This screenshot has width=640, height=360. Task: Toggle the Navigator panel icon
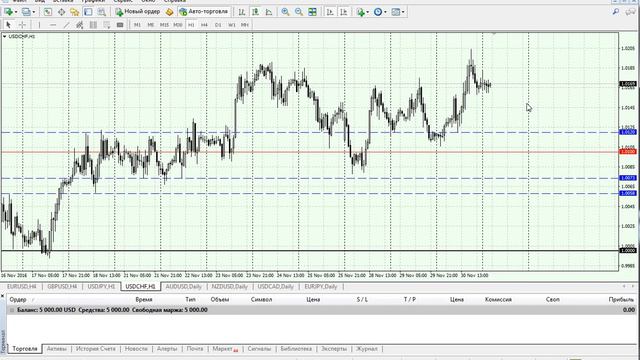click(75, 12)
